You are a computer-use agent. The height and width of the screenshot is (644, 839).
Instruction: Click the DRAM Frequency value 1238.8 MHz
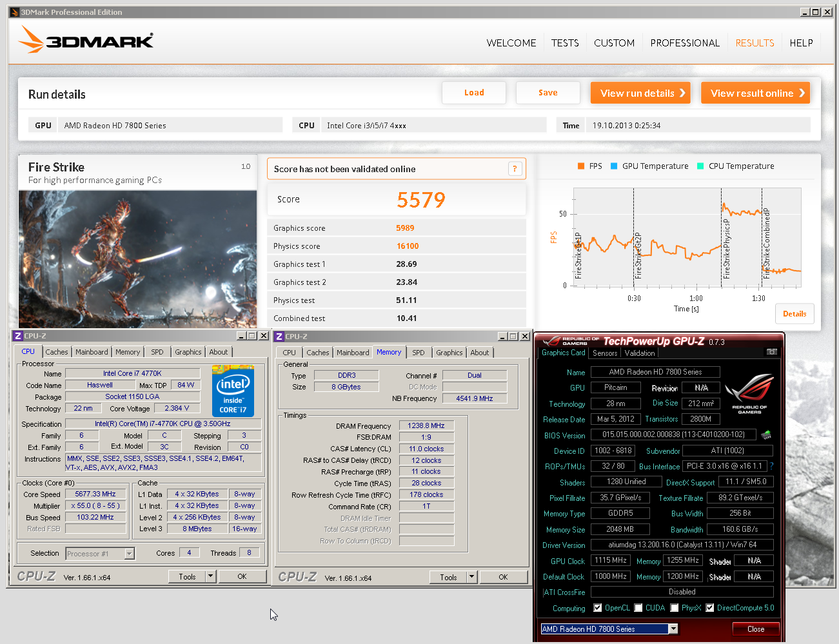click(x=426, y=426)
